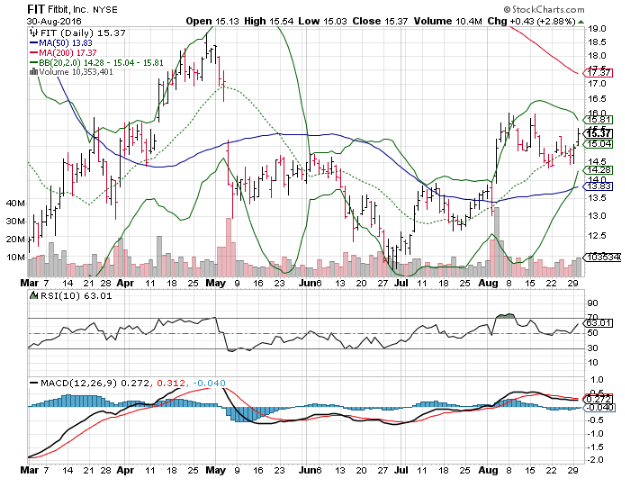The image size is (625, 484).
Task: Click the 'MA(50) 13.83' legend entry
Action: (x=66, y=43)
